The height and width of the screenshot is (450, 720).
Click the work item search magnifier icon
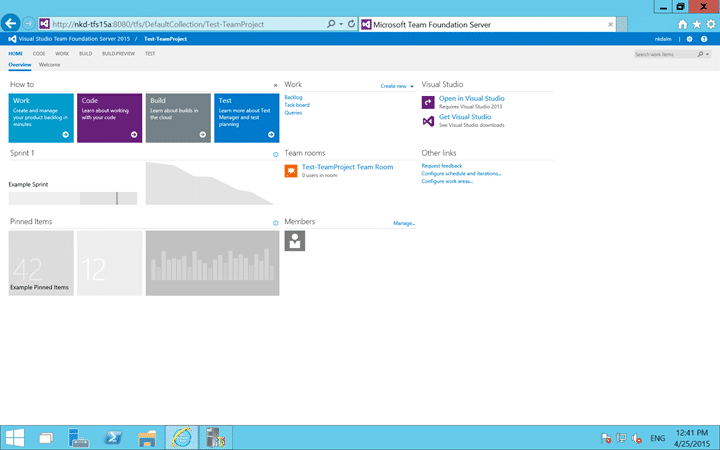pyautogui.click(x=700, y=54)
